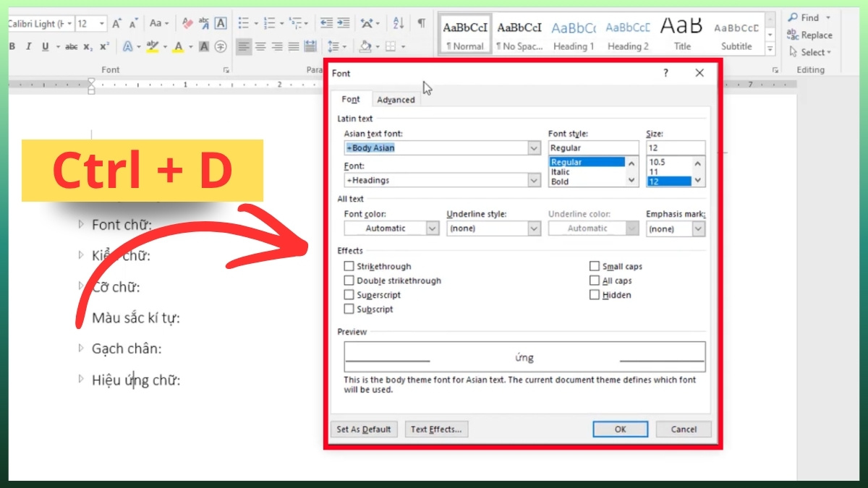Expand the Asian text font combo box
868x488 pixels.
(534, 148)
